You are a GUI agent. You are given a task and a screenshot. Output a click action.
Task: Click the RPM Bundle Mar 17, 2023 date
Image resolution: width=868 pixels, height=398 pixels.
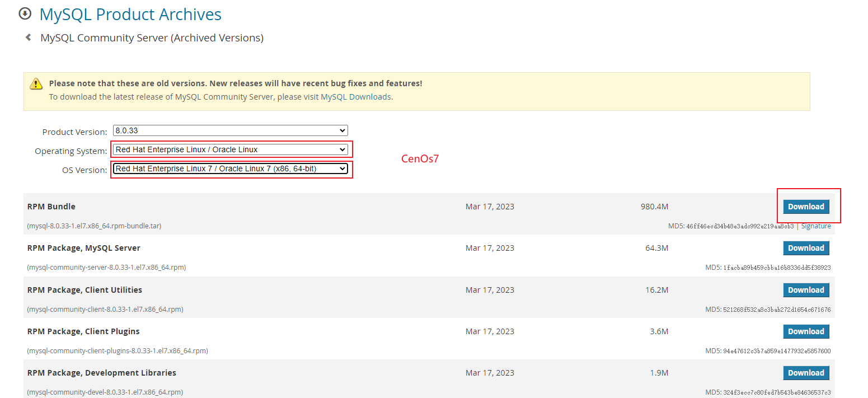[490, 207]
